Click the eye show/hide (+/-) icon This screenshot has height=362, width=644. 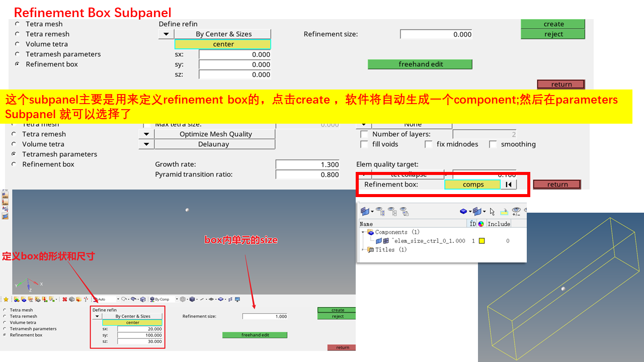pyautogui.click(x=516, y=212)
